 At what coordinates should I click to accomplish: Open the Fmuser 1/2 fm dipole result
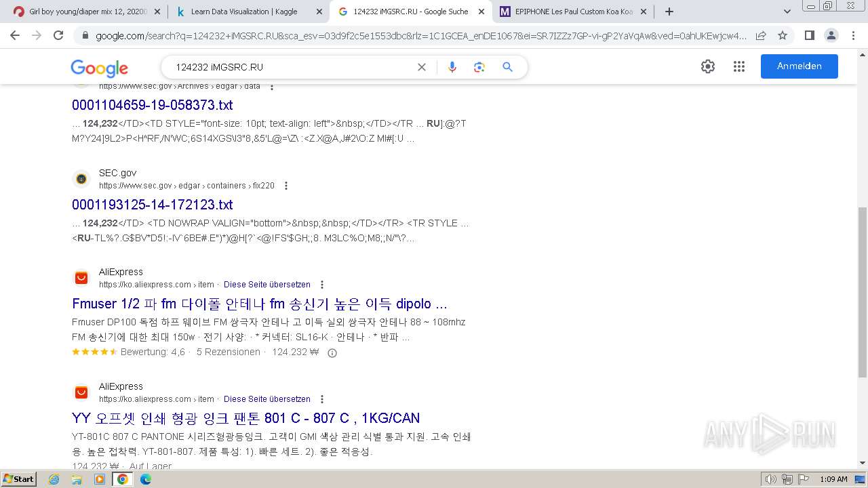click(x=260, y=304)
